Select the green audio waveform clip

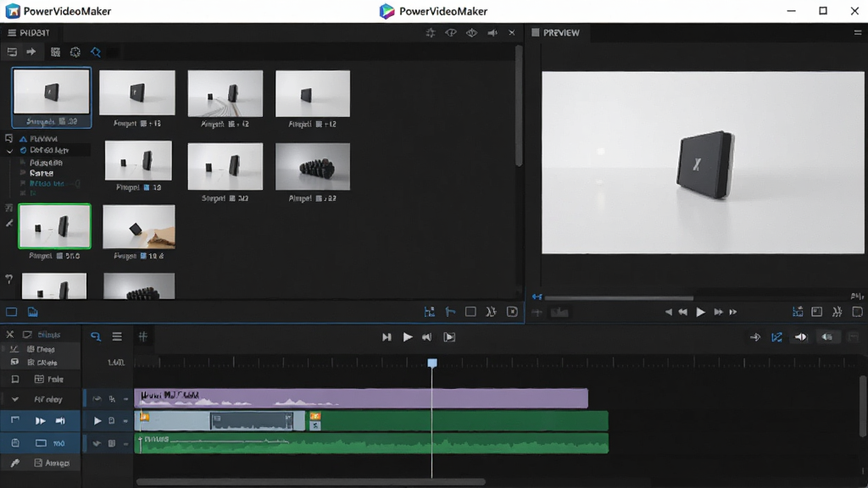coord(371,443)
